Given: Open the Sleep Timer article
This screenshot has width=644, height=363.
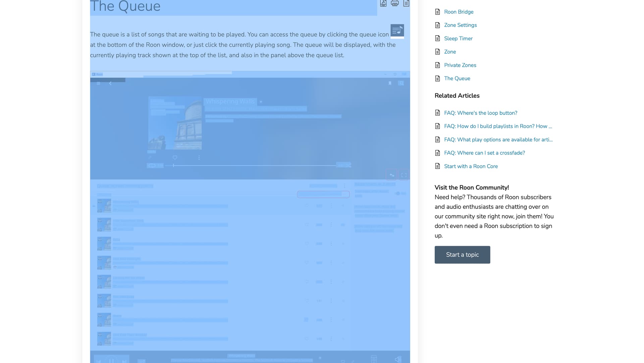Looking at the screenshot, I should (458, 38).
